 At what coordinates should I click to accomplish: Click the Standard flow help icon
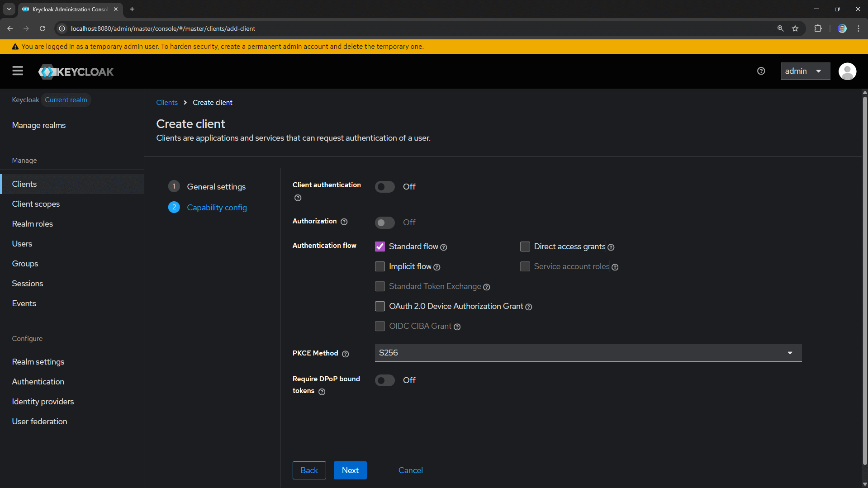(x=444, y=247)
